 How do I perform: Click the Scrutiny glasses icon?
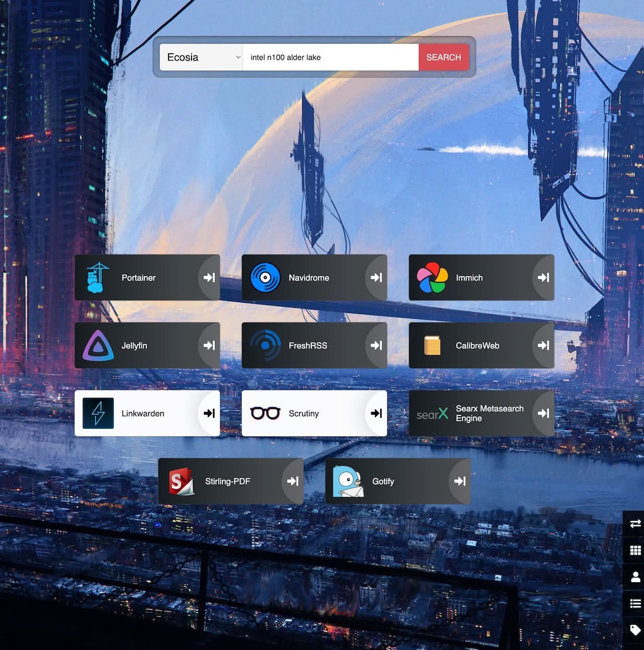[265, 413]
